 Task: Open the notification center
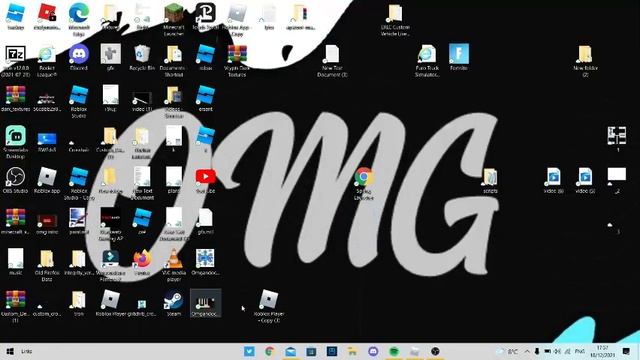(626, 351)
